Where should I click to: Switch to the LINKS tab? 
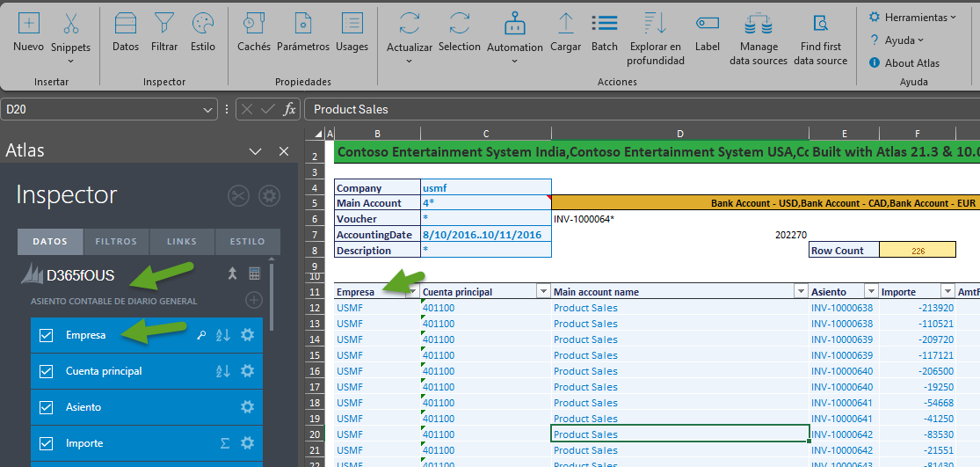tap(182, 241)
